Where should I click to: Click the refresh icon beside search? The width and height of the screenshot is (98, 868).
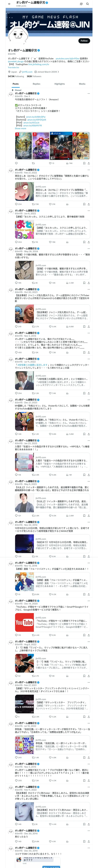(81, 4)
